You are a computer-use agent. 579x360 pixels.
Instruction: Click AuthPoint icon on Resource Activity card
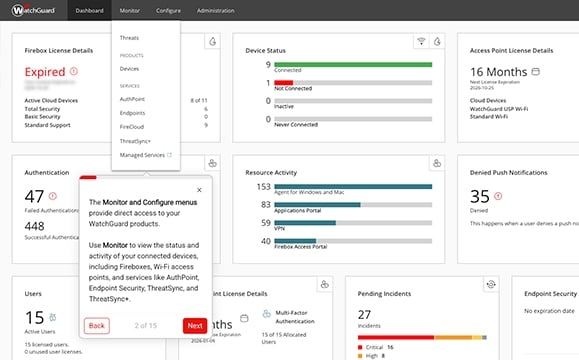pos(437,163)
